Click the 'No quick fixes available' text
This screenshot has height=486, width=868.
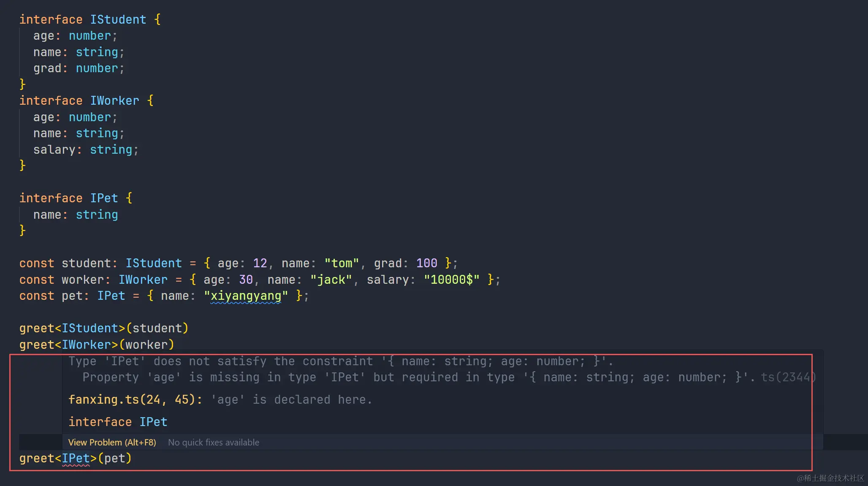click(214, 442)
